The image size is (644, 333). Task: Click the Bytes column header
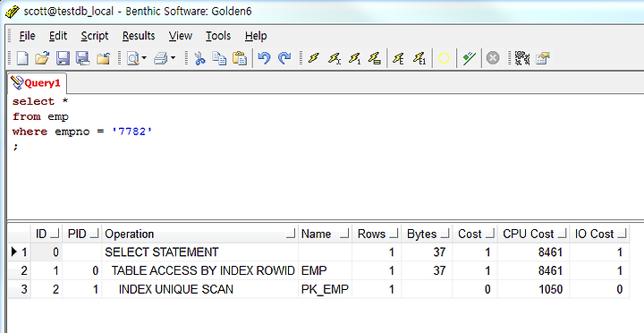(x=427, y=234)
